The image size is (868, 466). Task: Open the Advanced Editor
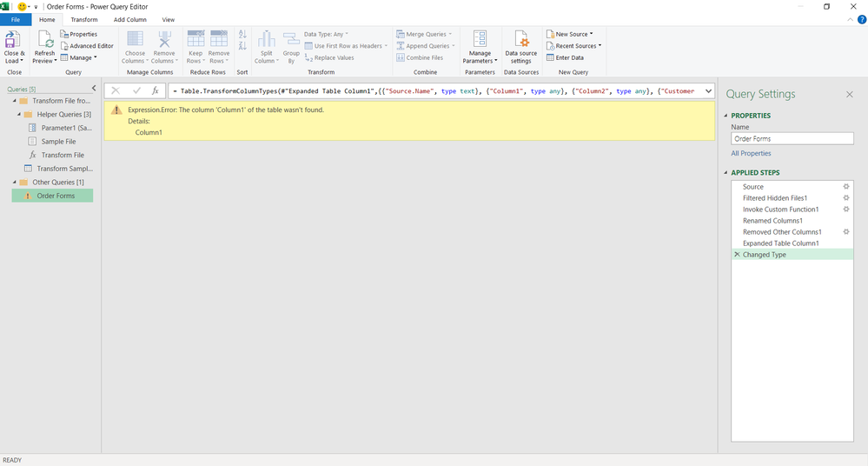coord(87,46)
